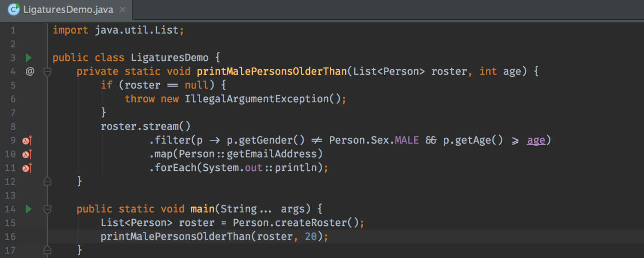Image resolution: width=644 pixels, height=258 pixels.
Task: Click the lambda arrow icon next to forEach line
Action: click(26, 168)
